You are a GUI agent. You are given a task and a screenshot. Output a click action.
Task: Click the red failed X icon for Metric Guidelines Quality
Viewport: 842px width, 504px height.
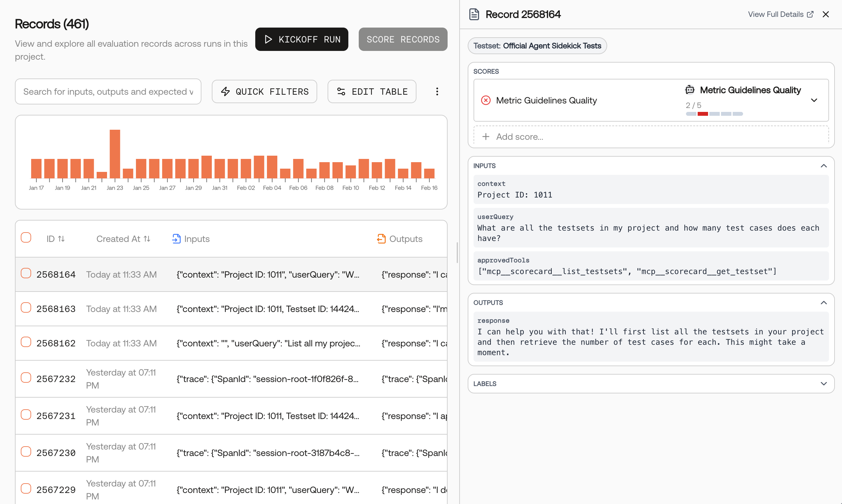[486, 100]
